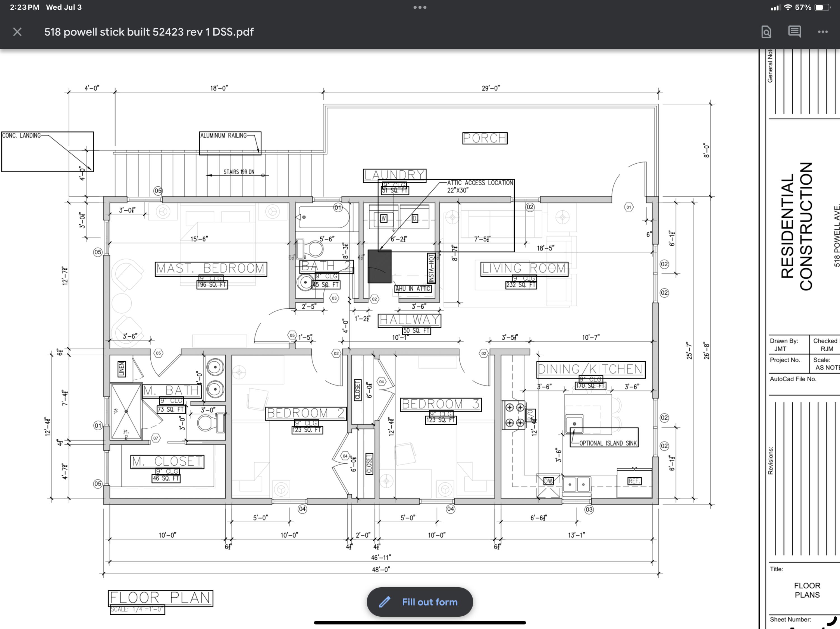Screen dimensions: 840x629
Task: Click the ALUMINUM RAILING callout text
Action: (223, 136)
